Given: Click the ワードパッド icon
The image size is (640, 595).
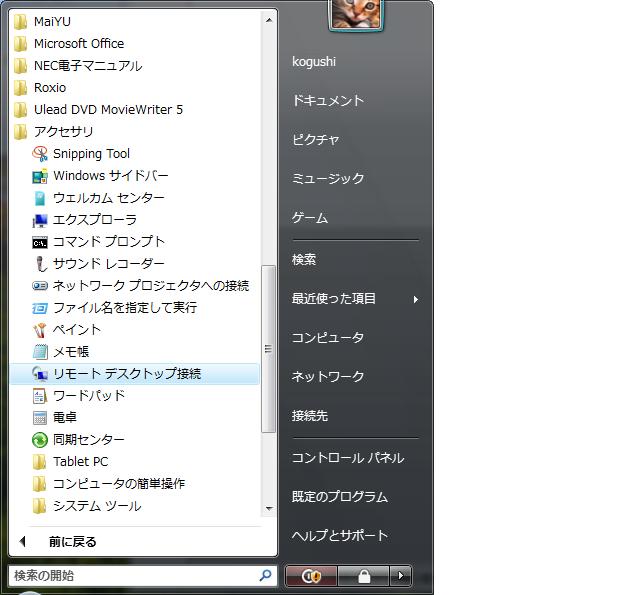Looking at the screenshot, I should [40, 396].
